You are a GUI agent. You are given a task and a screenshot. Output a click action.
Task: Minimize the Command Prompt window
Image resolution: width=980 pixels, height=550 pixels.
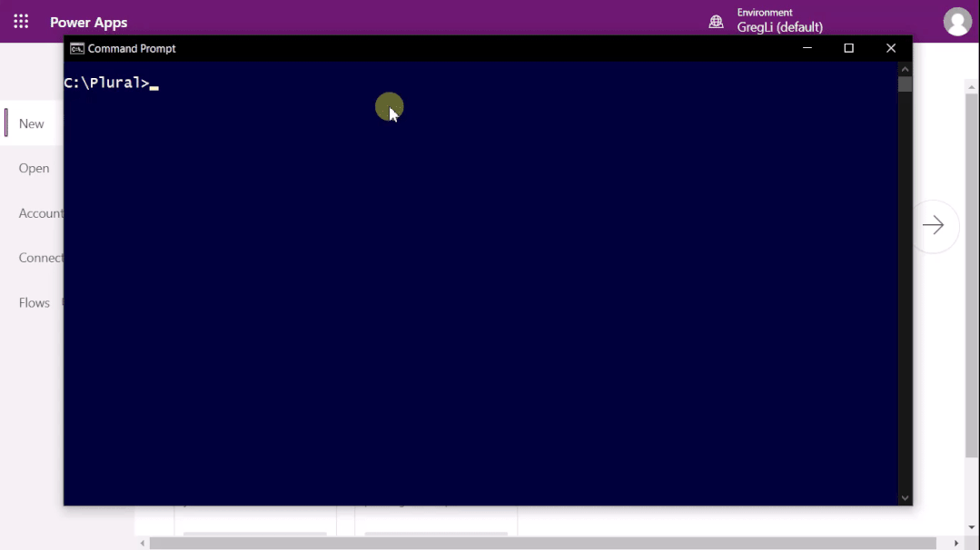807,48
